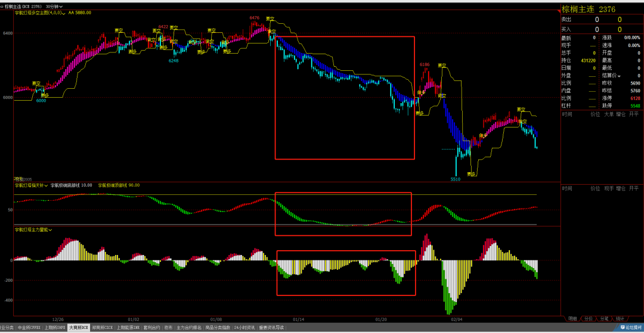Image resolution: width=644 pixels, height=333 pixels.
Task: Click the 速涨 value 0.00%
Action: pos(634,45)
